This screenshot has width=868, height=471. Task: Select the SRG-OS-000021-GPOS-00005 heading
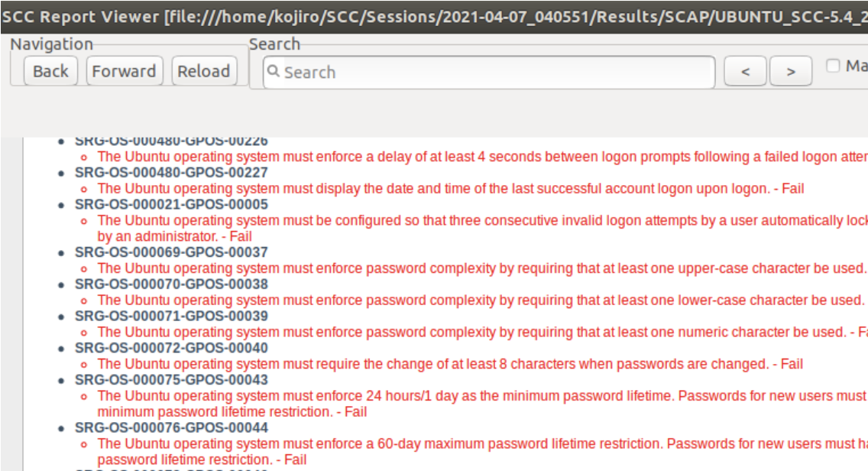pyautogui.click(x=171, y=204)
